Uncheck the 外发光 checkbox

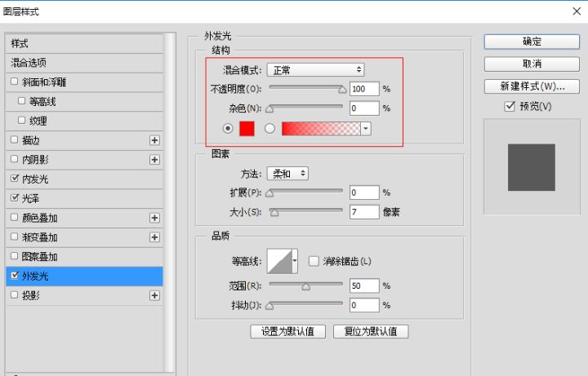click(x=14, y=276)
